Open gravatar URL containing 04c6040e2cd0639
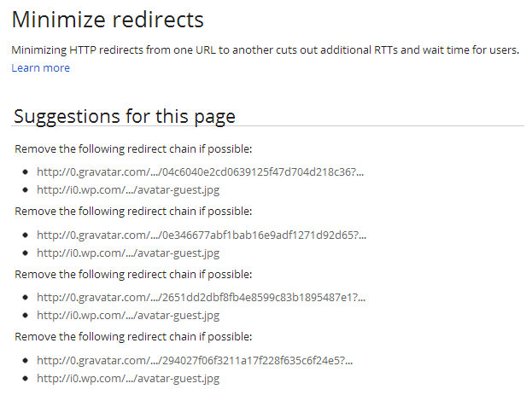Screen dimensions: 532x401 tap(200, 171)
